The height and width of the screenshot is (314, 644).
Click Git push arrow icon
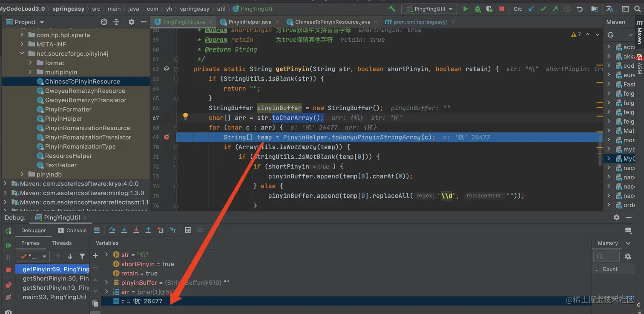555,9
